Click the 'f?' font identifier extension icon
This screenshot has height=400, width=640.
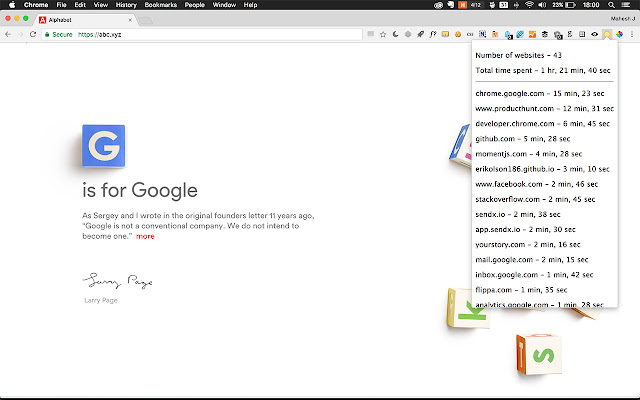[x=433, y=34]
